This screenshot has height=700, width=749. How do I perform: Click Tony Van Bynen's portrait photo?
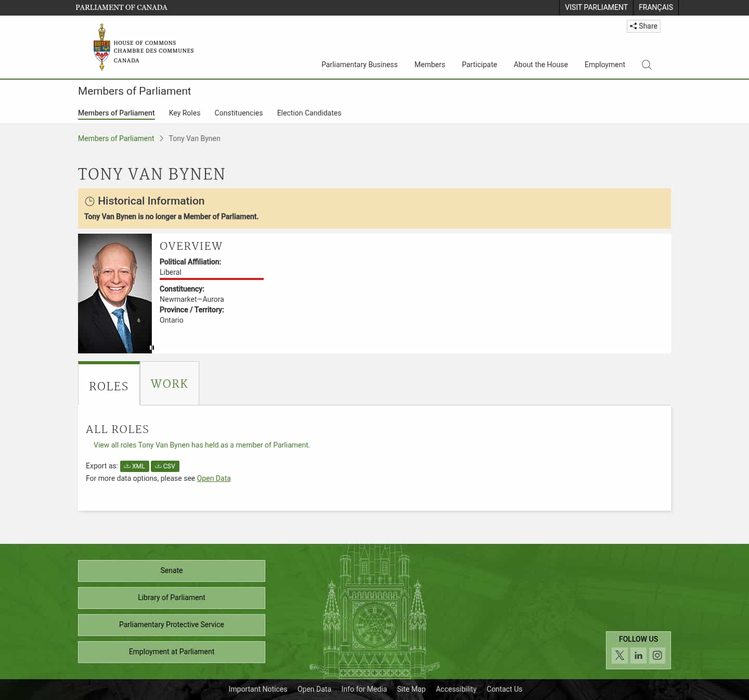pyautogui.click(x=115, y=294)
